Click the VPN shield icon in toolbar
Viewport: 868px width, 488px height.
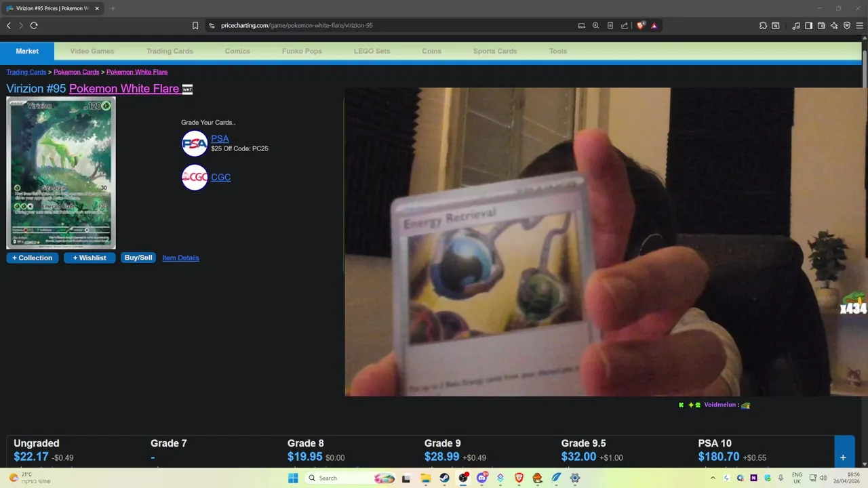tap(847, 26)
